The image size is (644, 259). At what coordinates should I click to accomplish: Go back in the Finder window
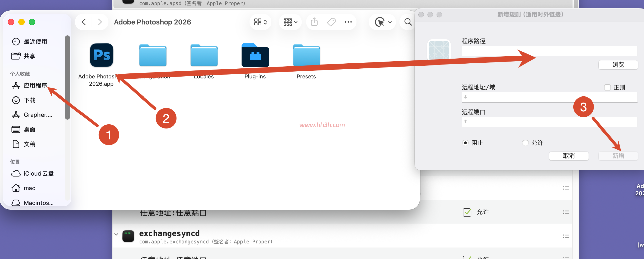[84, 22]
